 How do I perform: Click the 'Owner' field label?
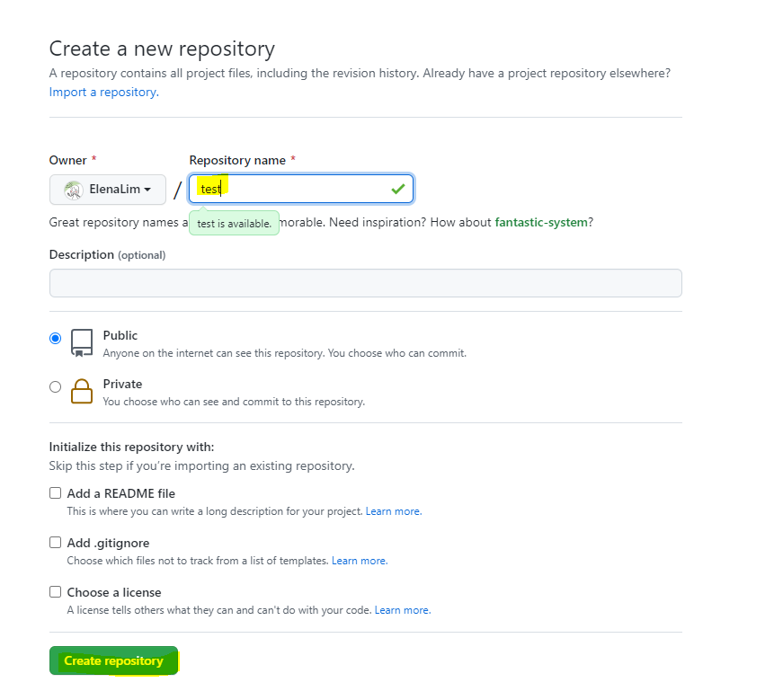pos(68,160)
